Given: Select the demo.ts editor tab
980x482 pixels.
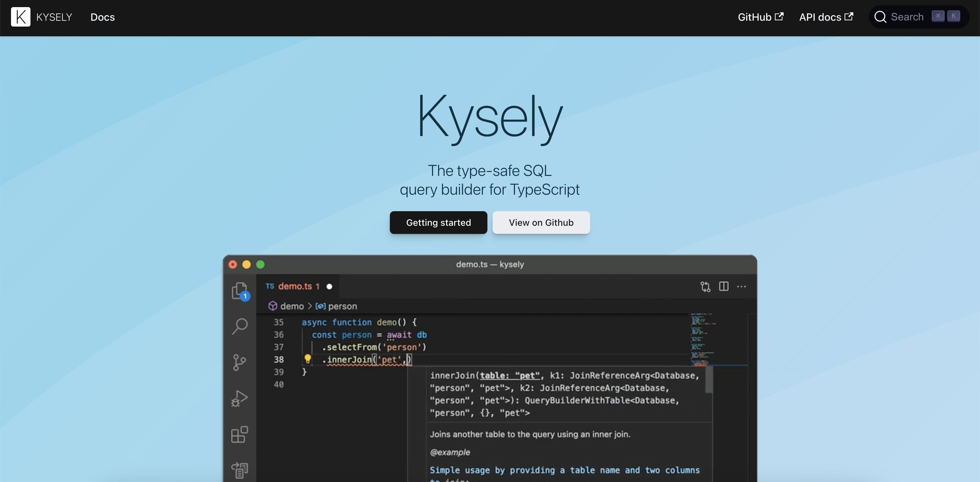Looking at the screenshot, I should pos(295,286).
